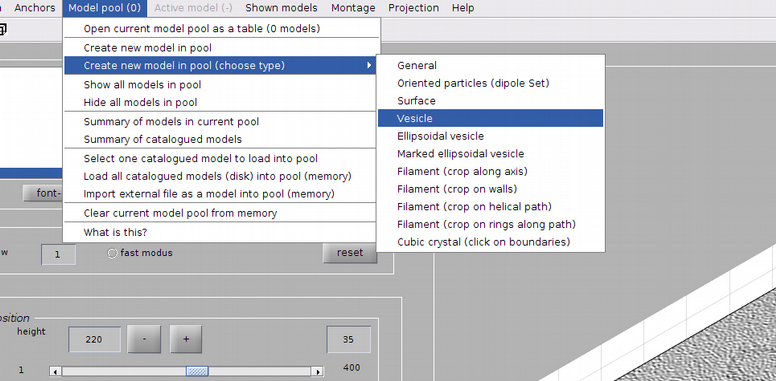Increase height with the plus button
776x381 pixels.
pos(186,339)
